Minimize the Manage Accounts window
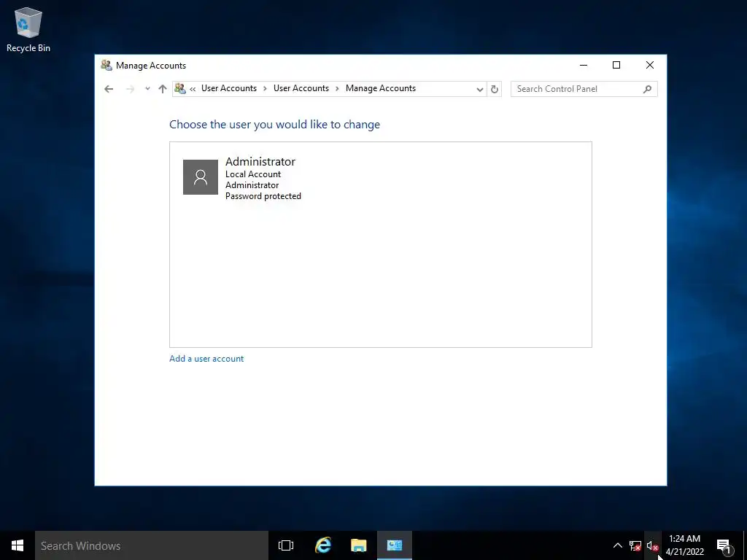The width and height of the screenshot is (747, 560). point(583,65)
